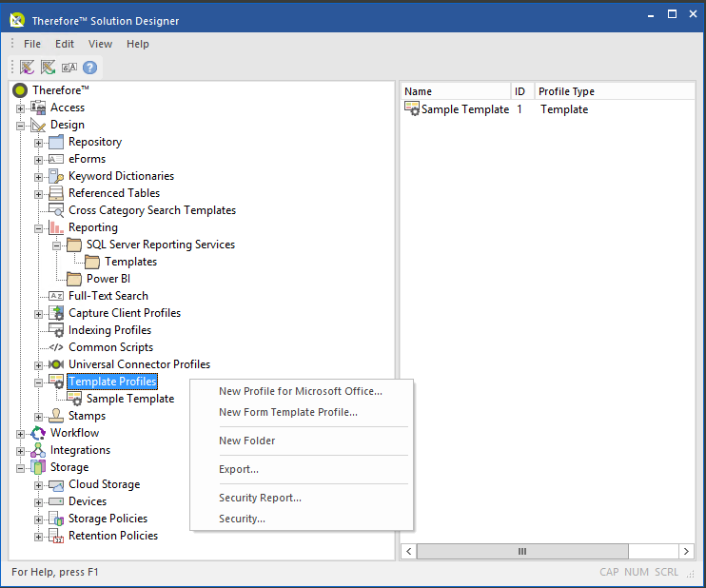Image resolution: width=706 pixels, height=588 pixels.
Task: Click the Power BI folder icon
Action: [x=73, y=279]
